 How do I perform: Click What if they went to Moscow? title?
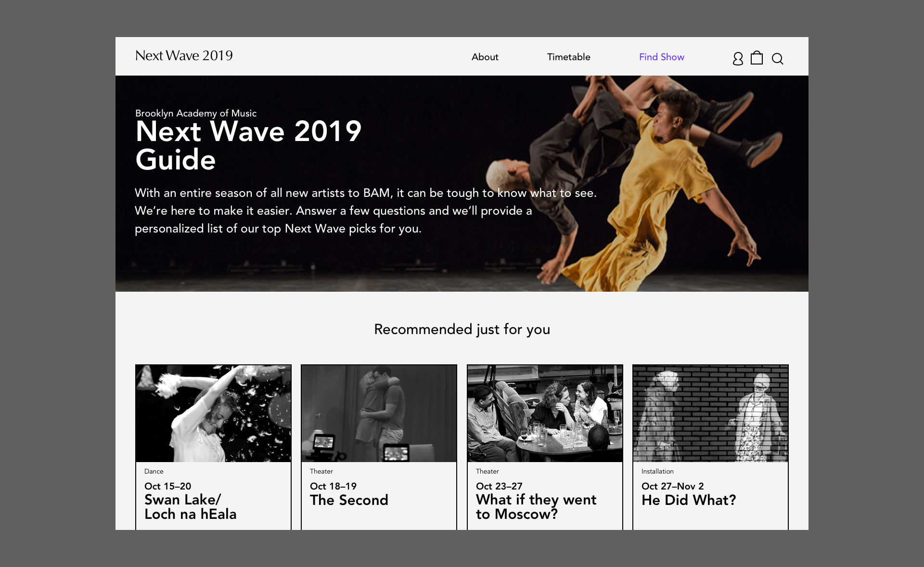[536, 507]
